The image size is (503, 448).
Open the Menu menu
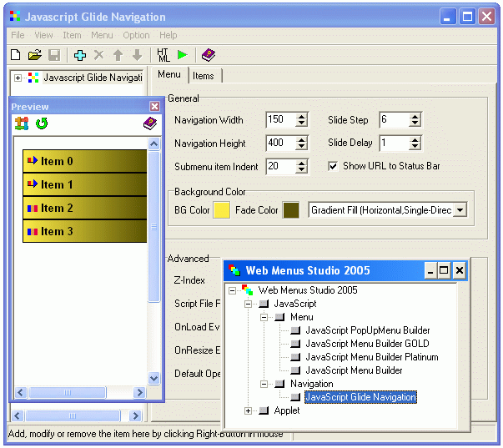click(x=102, y=35)
